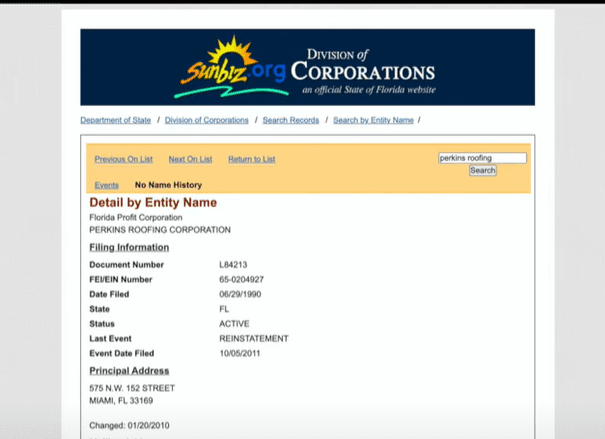Navigate to Search by Entity Name
605x439 pixels.
click(373, 120)
